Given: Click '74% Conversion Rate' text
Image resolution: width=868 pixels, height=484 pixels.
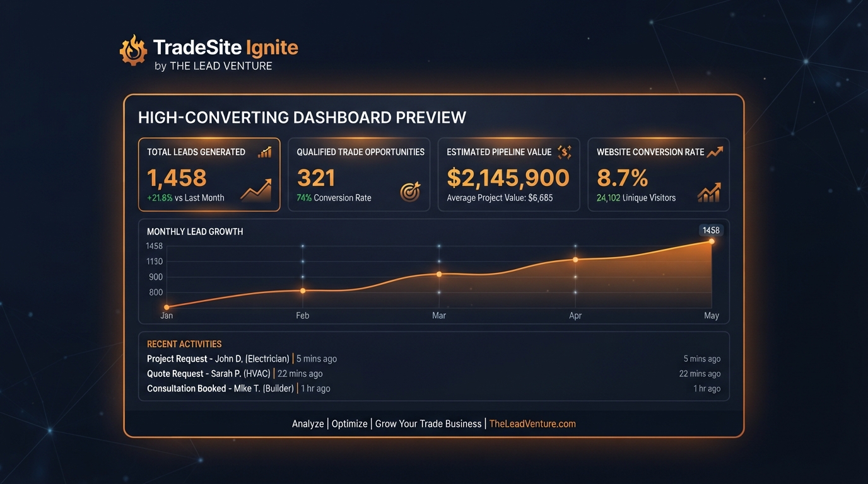Looking at the screenshot, I should coord(334,198).
